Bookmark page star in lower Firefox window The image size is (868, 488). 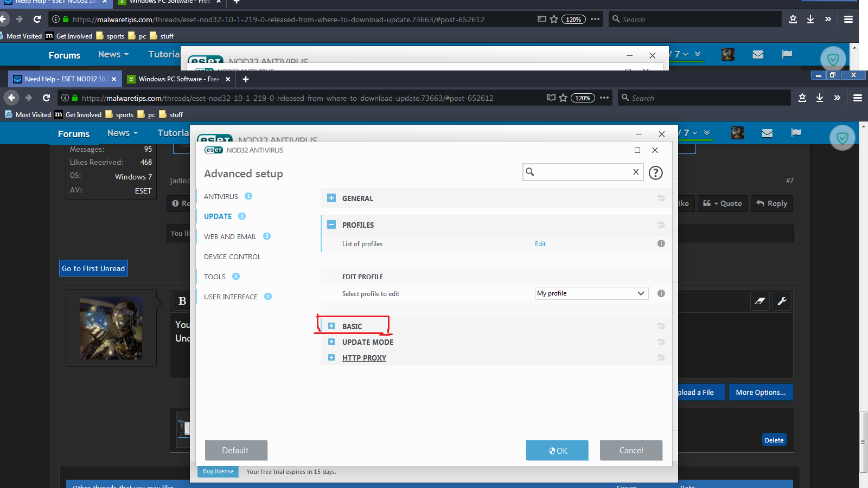point(563,98)
